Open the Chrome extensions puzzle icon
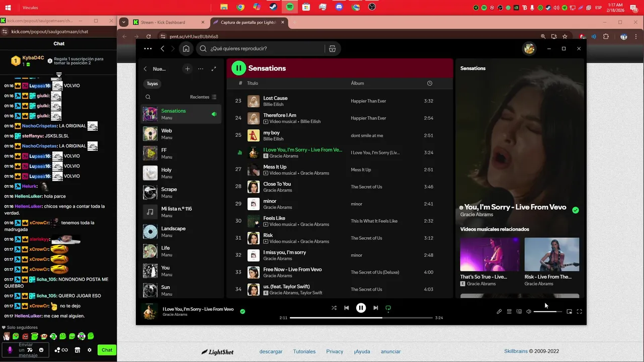This screenshot has height=362, width=644. (606, 37)
